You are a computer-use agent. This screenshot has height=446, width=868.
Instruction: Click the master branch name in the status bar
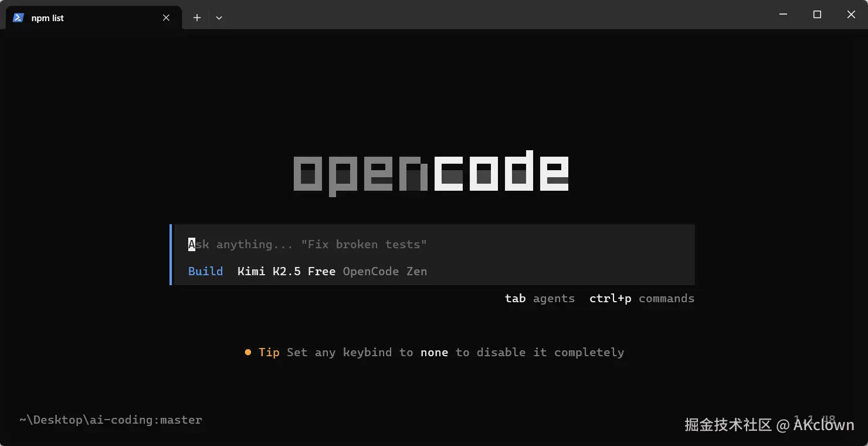181,420
